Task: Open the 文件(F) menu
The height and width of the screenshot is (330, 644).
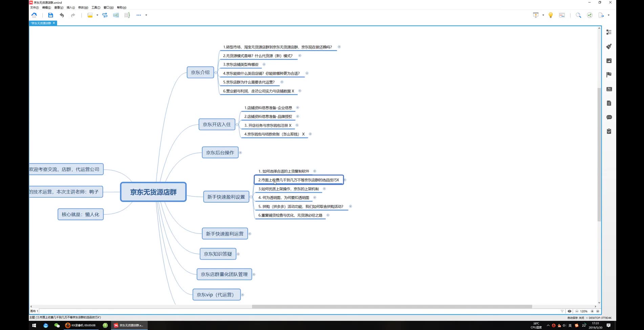Action: coord(34,7)
